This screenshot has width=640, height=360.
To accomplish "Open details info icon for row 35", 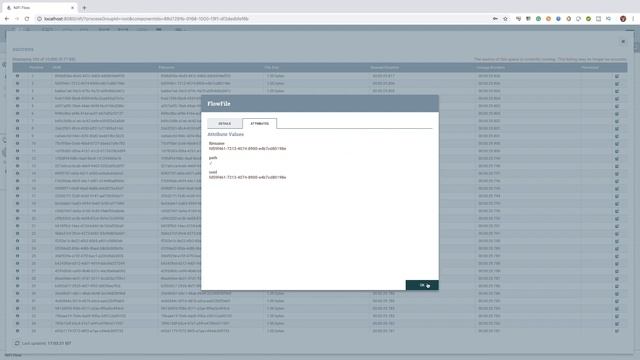I will (x=18, y=331).
